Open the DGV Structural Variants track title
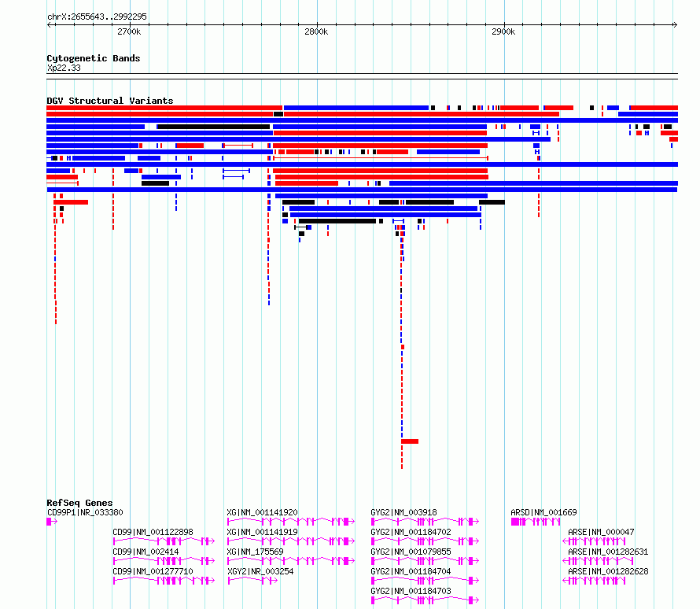Viewport: 700px width, 609px height. tap(110, 101)
